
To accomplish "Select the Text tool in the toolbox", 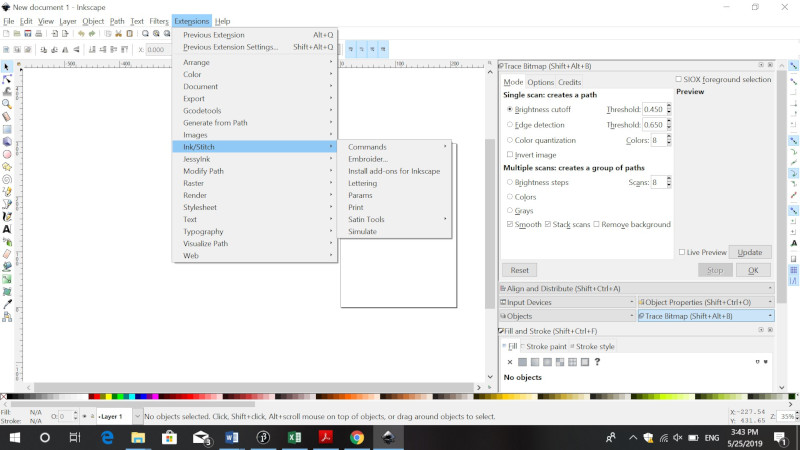I will pos(7,229).
